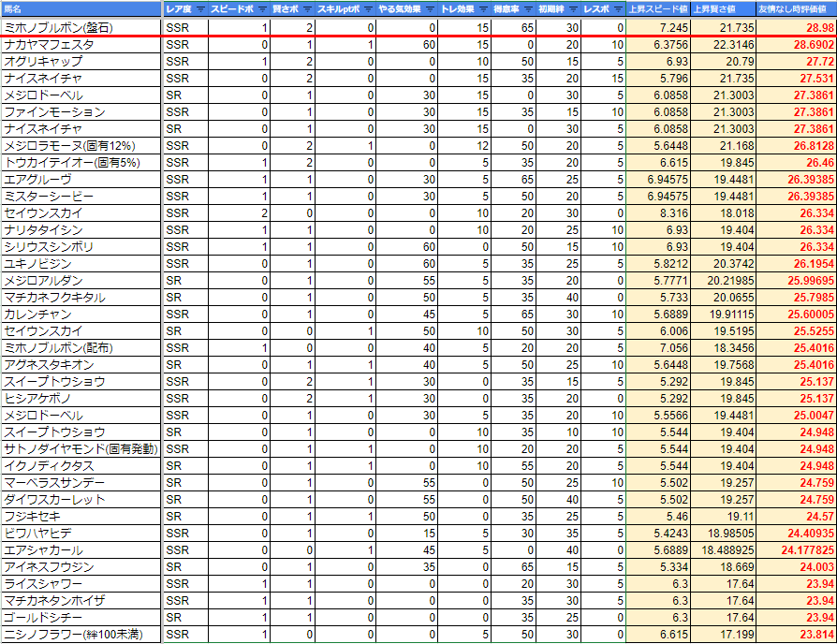Select the ファインモーション name cell

[81, 112]
